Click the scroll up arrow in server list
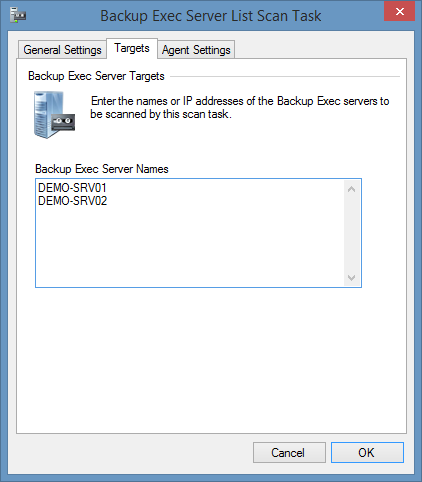 (351, 189)
